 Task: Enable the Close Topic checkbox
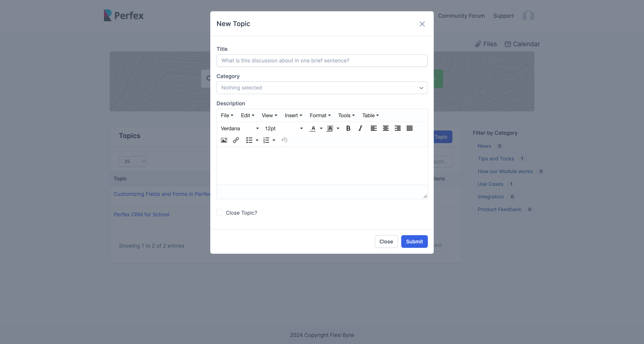point(220,212)
